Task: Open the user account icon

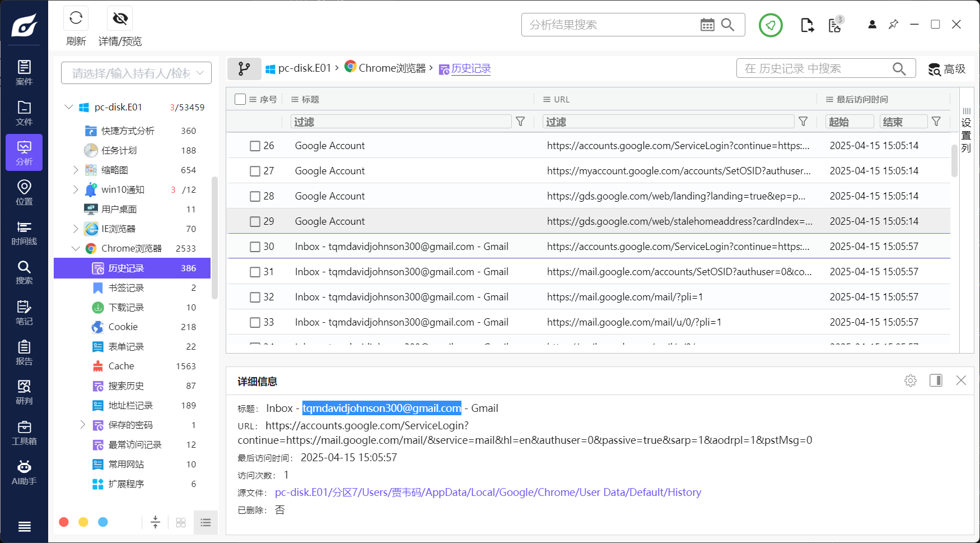Action: click(872, 25)
